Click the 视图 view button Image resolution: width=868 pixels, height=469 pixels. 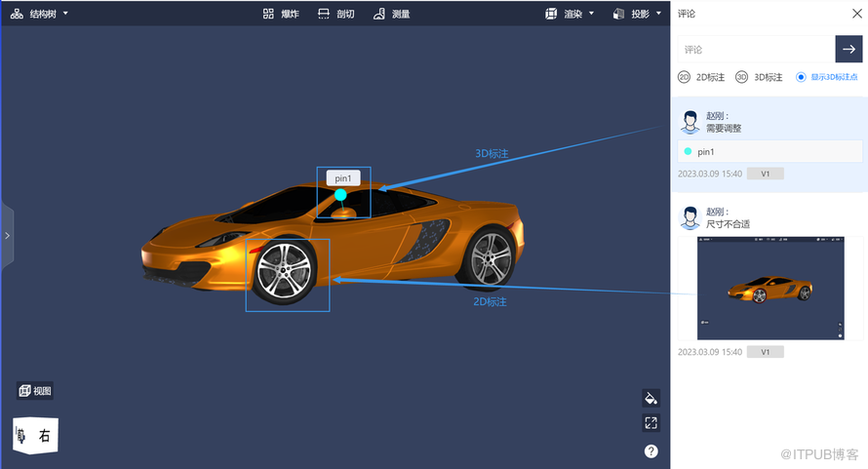point(34,391)
